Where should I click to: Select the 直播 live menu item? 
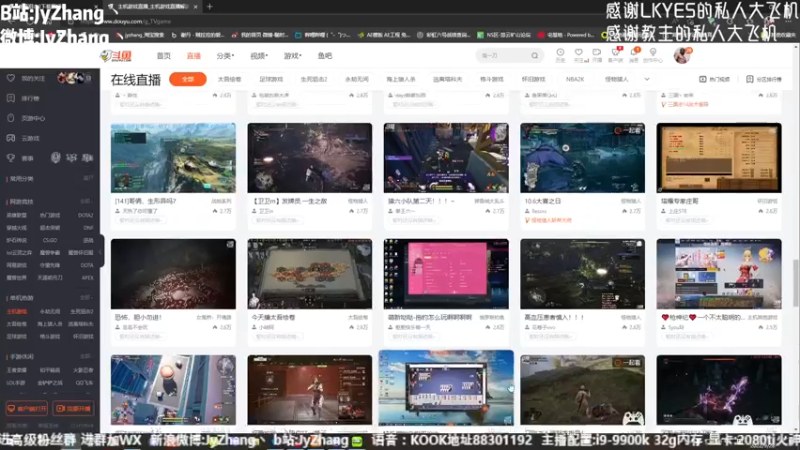(193, 56)
